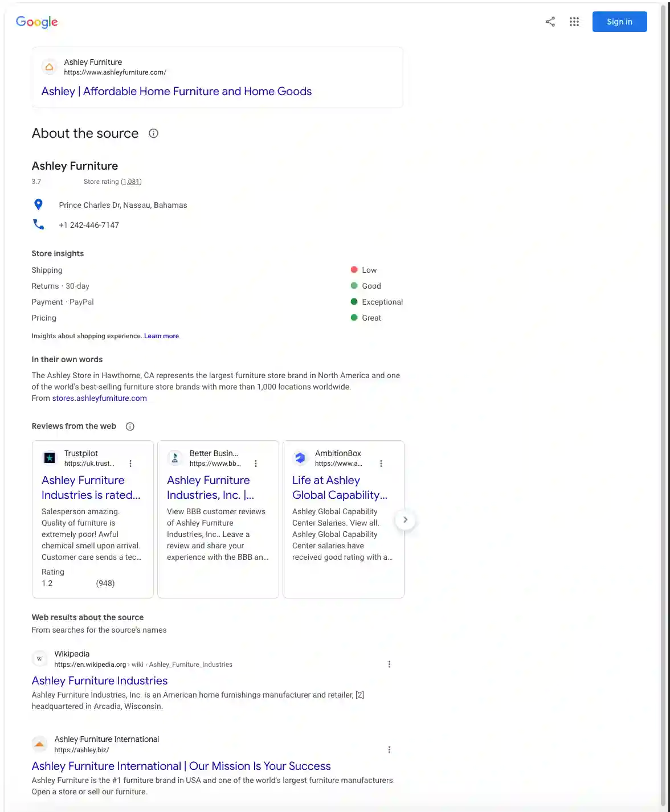Open stores.ashleyfurniture.com link
This screenshot has width=670, height=812.
pyautogui.click(x=100, y=398)
